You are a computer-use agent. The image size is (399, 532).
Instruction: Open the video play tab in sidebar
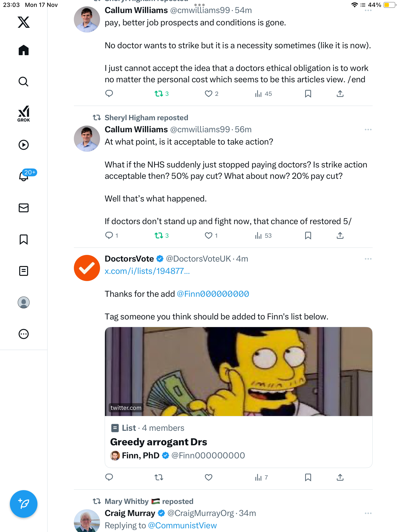(x=24, y=145)
